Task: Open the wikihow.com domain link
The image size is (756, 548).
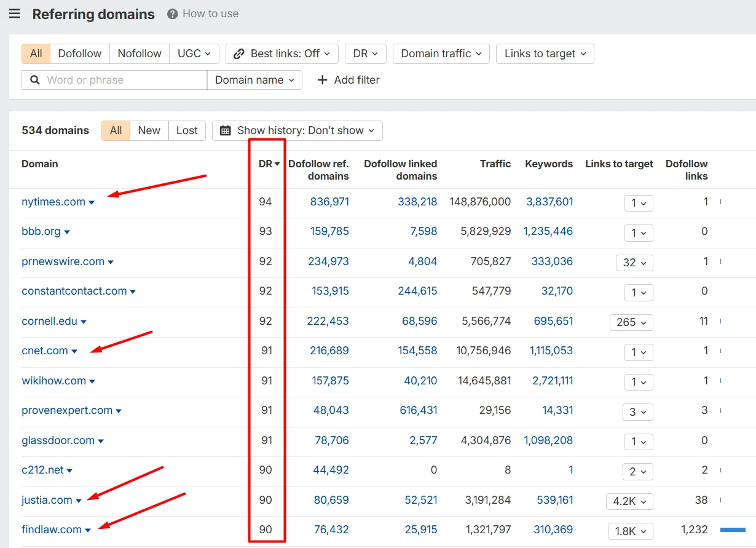Action: point(53,381)
